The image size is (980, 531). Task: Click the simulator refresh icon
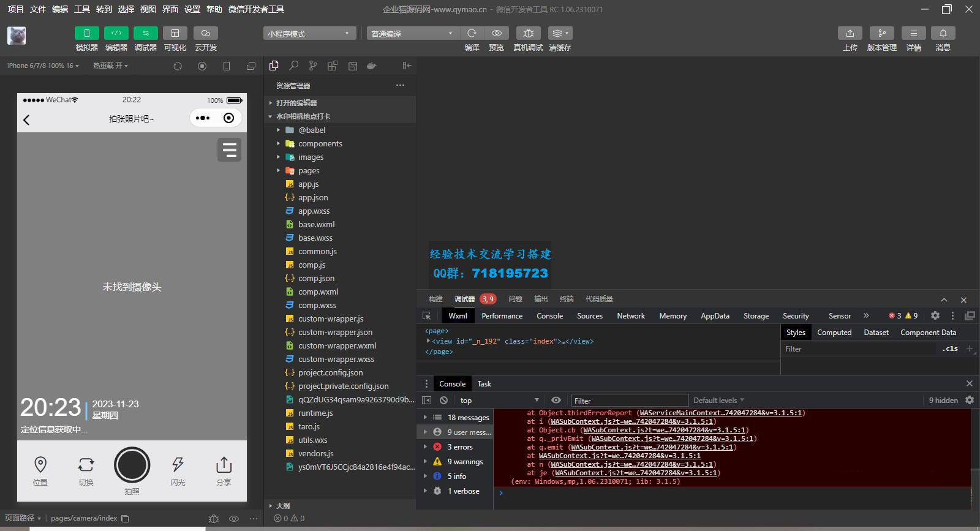(178, 66)
